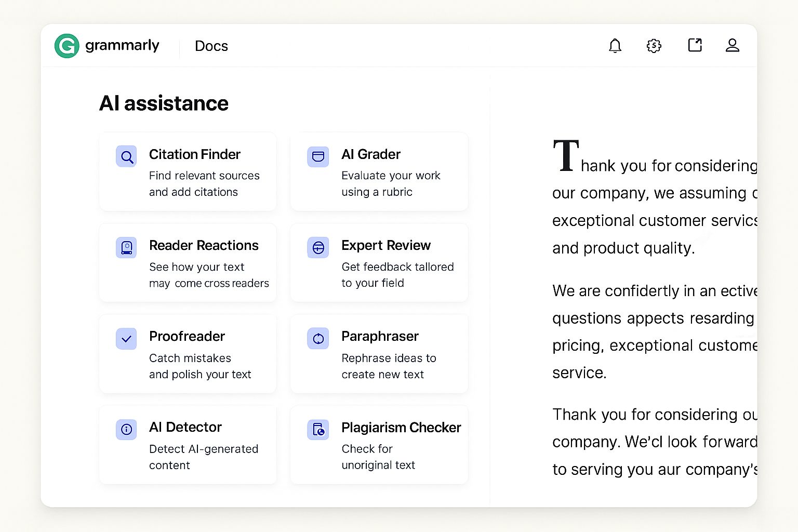The height and width of the screenshot is (532, 798).
Task: Click the word "service." ending second paragraph
Action: pos(579,373)
